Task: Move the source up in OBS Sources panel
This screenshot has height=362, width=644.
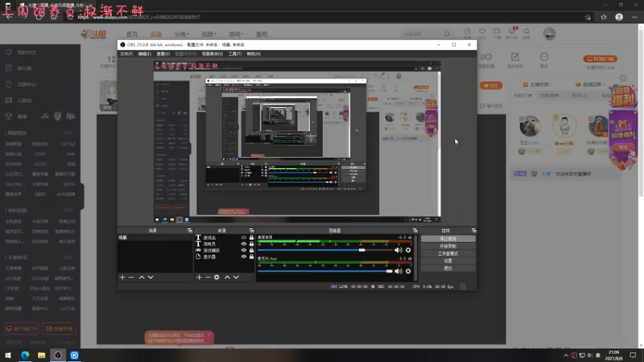Action: point(227,278)
